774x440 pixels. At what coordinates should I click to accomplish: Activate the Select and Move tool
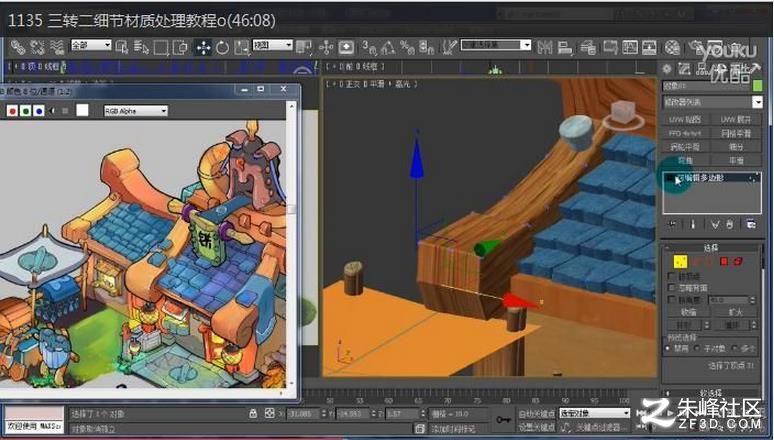point(203,47)
